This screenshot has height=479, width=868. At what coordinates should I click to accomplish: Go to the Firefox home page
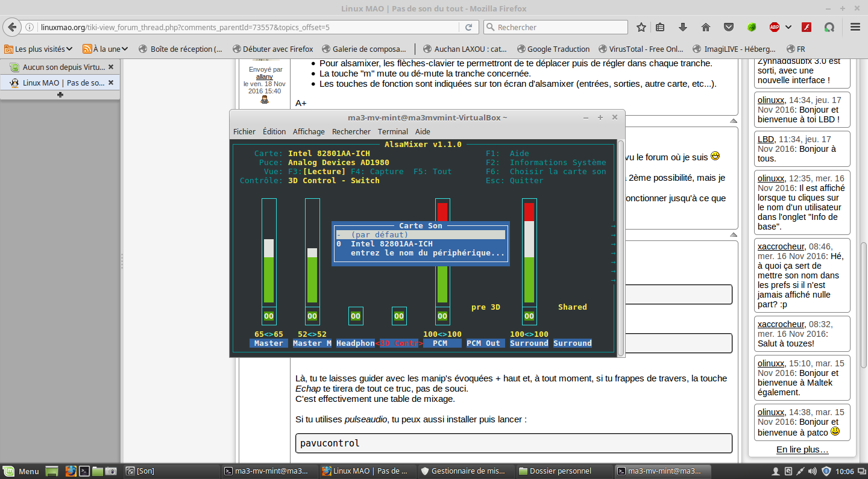[x=706, y=27]
